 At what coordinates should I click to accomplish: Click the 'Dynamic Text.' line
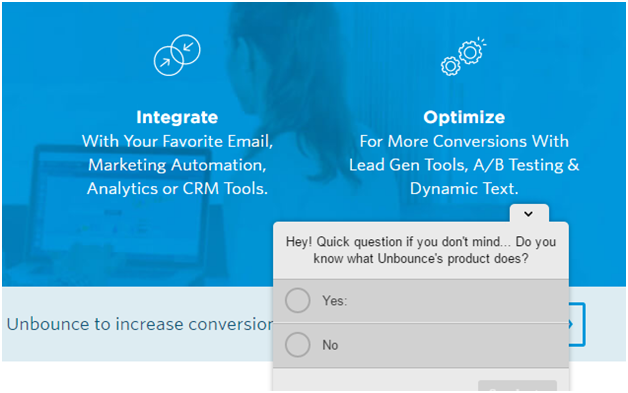pyautogui.click(x=464, y=189)
